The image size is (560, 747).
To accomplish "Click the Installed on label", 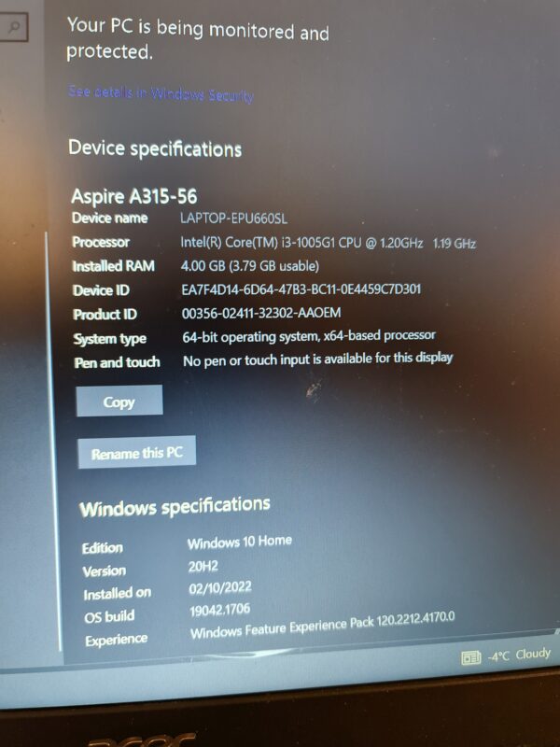I will tap(118, 594).
